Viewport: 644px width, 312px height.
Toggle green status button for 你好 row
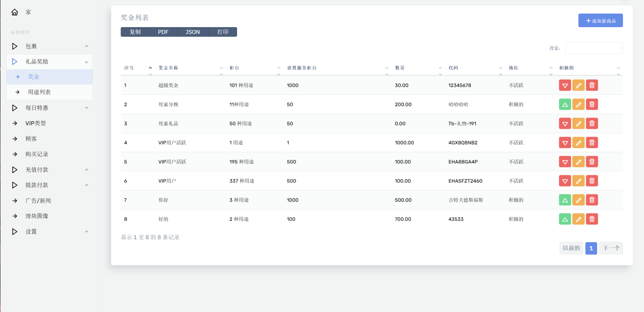[565, 200]
